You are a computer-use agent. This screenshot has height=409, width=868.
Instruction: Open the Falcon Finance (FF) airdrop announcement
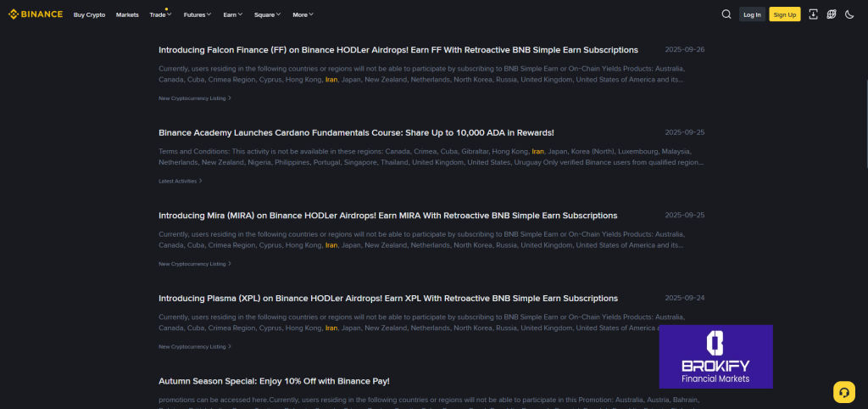pos(398,50)
